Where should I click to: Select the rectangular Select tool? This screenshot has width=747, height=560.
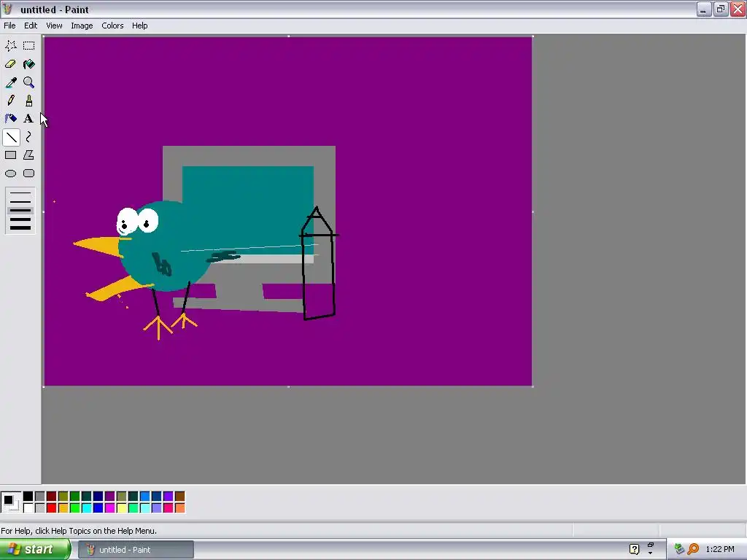pyautogui.click(x=29, y=46)
